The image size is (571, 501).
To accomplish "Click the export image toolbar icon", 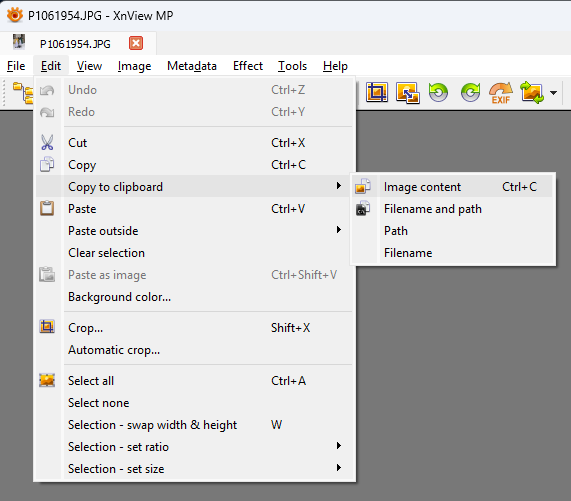I will tap(532, 92).
